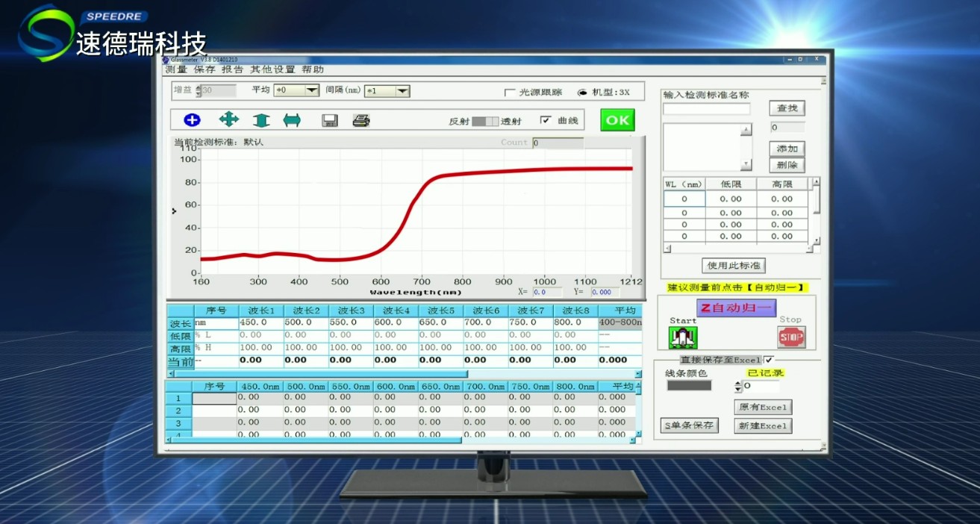
Task: Toggle the 直接保存至Excel checkbox
Action: (769, 360)
